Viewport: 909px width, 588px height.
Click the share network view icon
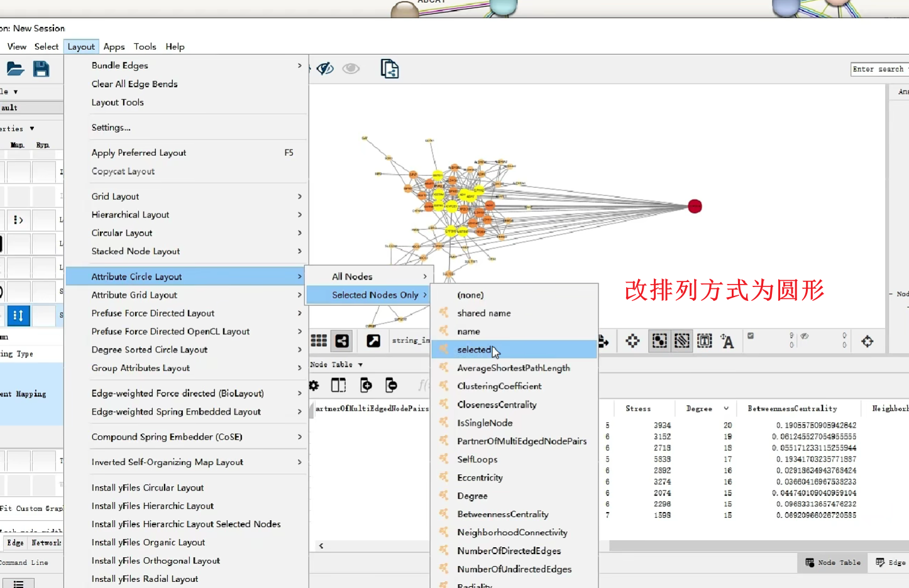coord(342,340)
